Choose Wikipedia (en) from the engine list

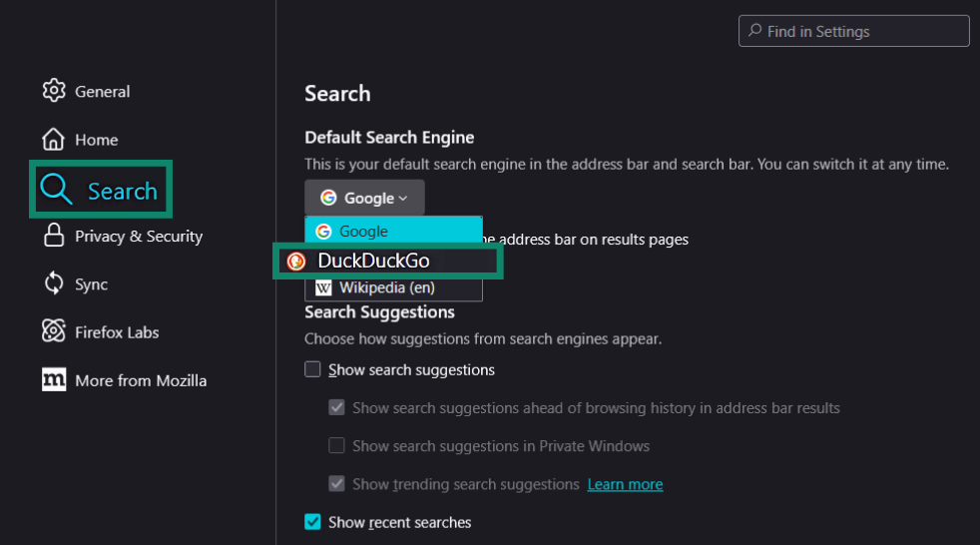tap(387, 287)
